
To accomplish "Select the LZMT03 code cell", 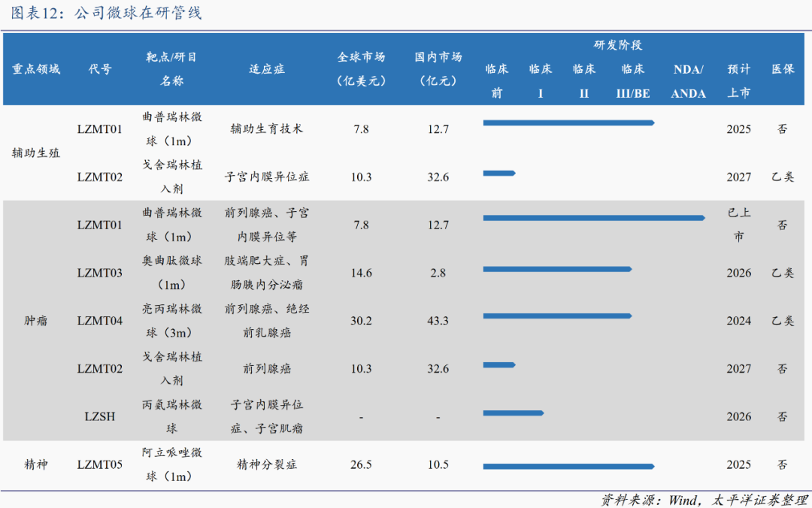I will click(x=99, y=273).
